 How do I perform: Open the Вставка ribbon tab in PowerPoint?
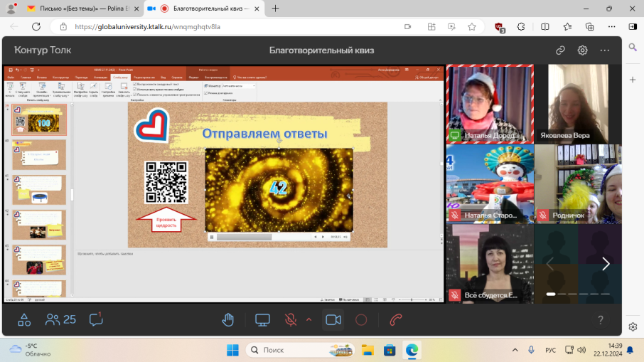(41, 78)
